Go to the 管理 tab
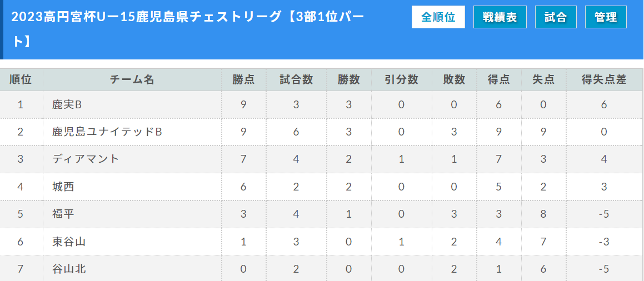Screen dimensions: 644x281 pos(605,17)
